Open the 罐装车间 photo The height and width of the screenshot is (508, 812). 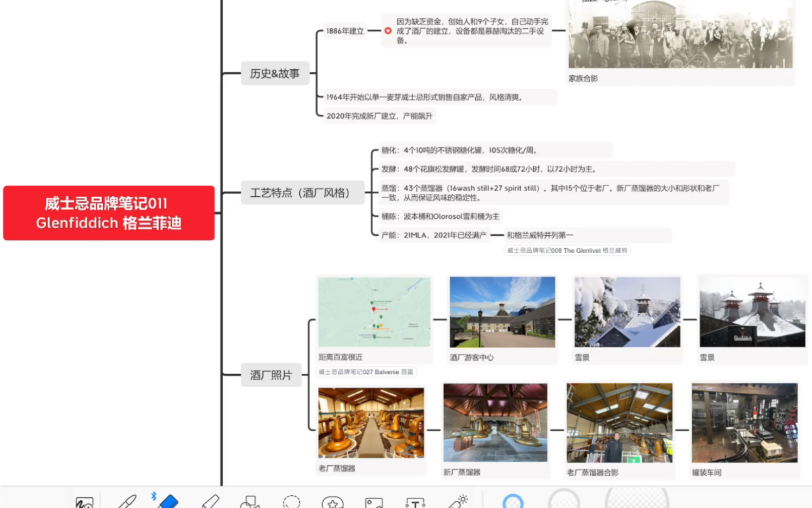coord(745,423)
